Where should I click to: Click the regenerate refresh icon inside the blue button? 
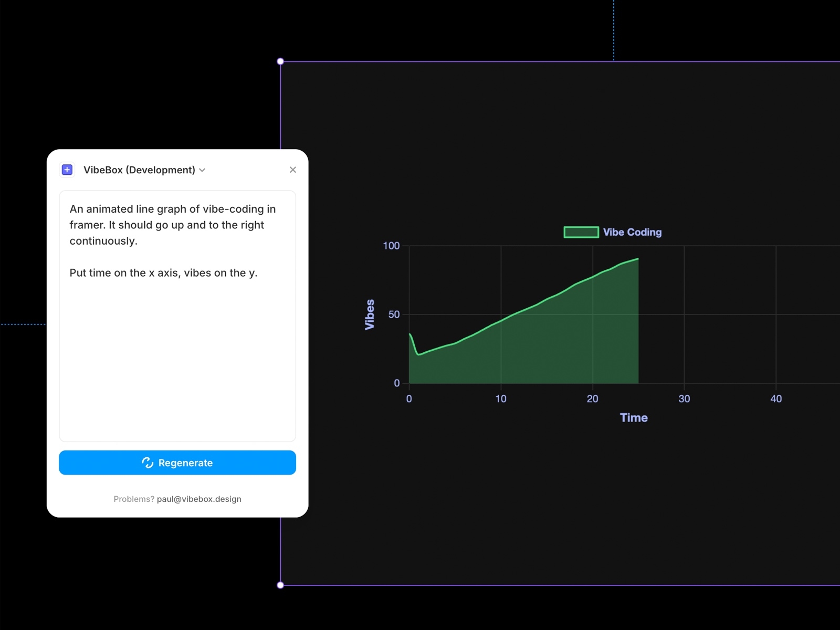pos(148,463)
